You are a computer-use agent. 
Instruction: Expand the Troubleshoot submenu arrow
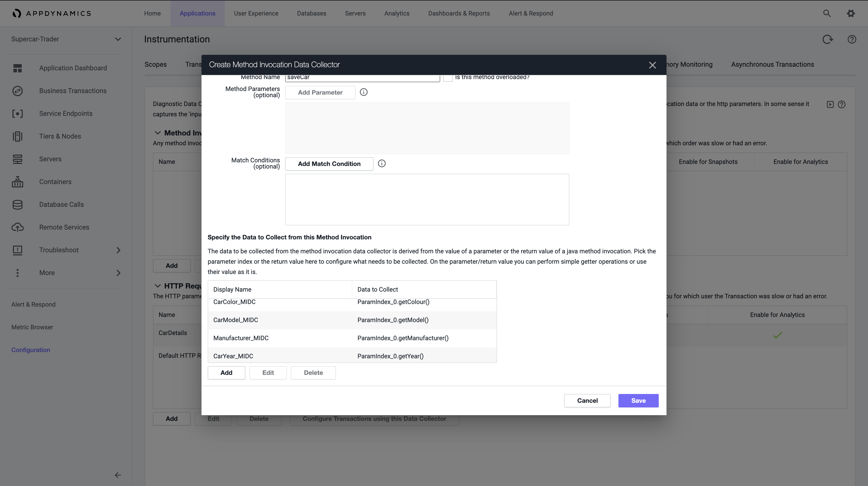[118, 250]
